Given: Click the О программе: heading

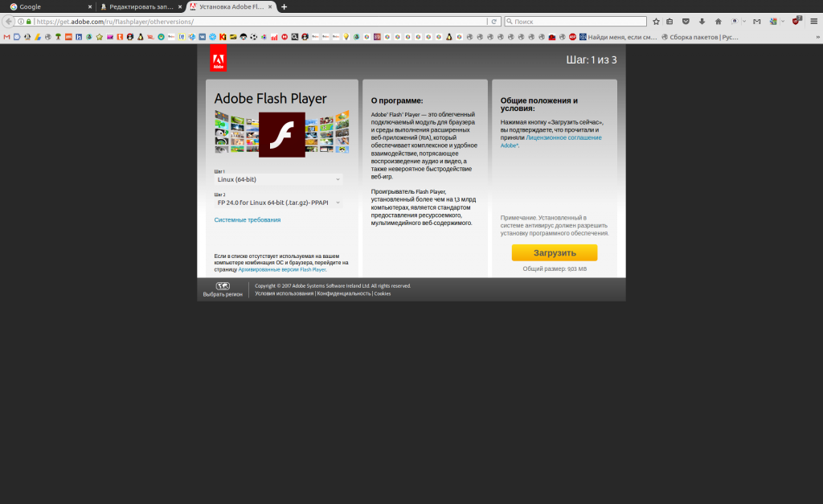Looking at the screenshot, I should [397, 100].
